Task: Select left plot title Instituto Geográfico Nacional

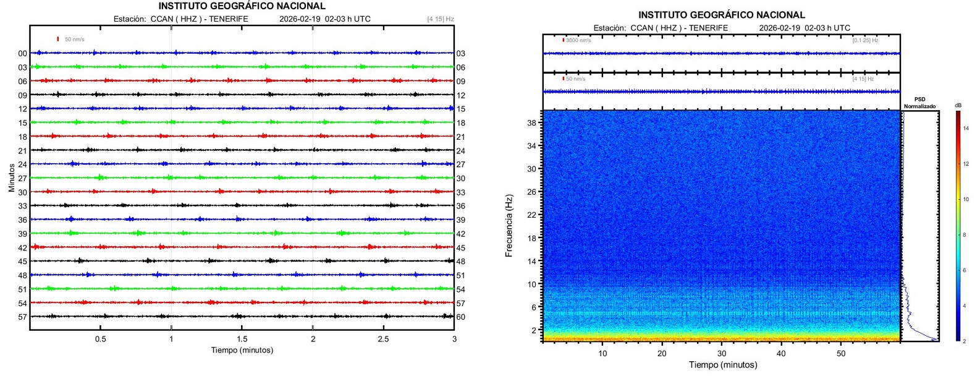Action: coord(242,6)
